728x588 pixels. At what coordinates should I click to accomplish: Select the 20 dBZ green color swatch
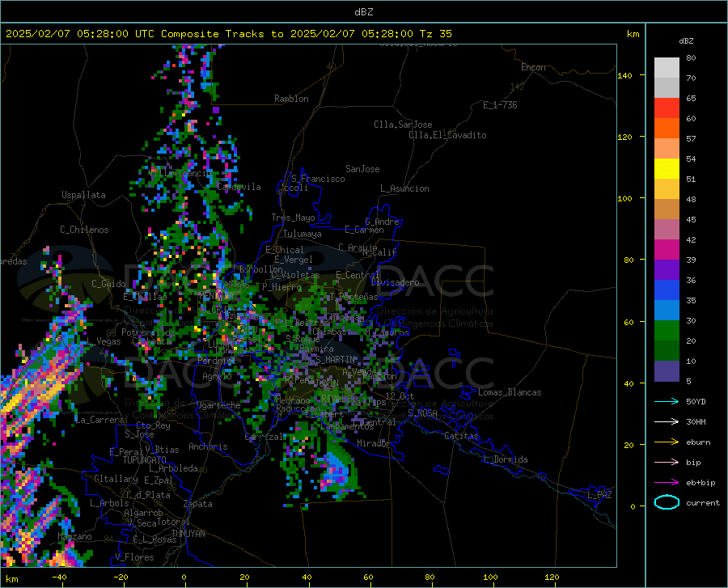(667, 351)
